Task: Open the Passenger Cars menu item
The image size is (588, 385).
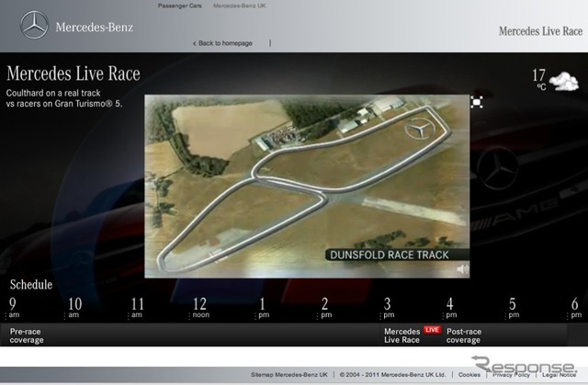Action: (x=180, y=6)
